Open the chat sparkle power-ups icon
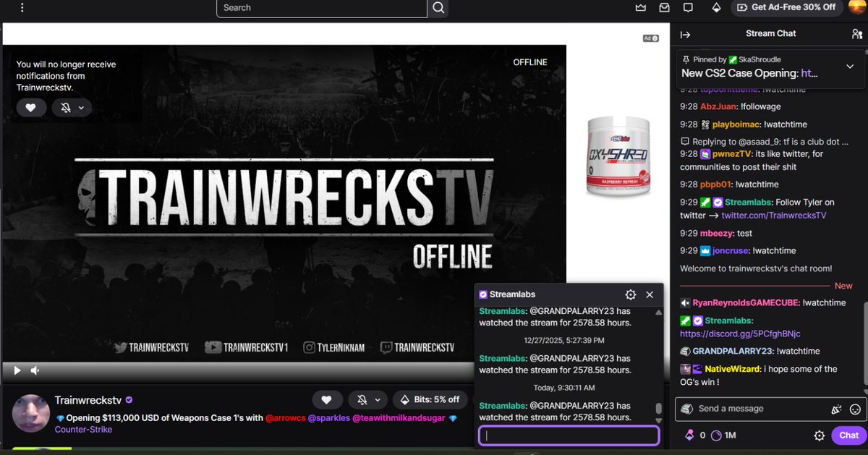The height and width of the screenshot is (455, 868). coord(836,409)
